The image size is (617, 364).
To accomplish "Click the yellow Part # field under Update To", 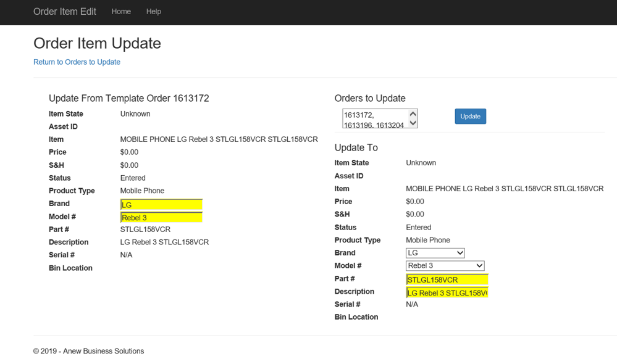I will point(447,279).
